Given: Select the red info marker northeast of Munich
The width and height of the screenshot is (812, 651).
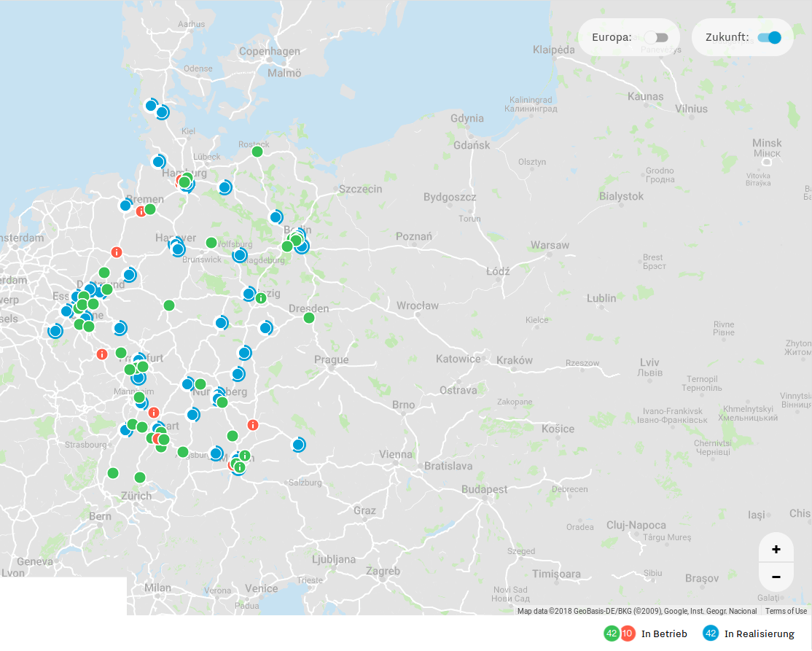Looking at the screenshot, I should click(x=253, y=425).
